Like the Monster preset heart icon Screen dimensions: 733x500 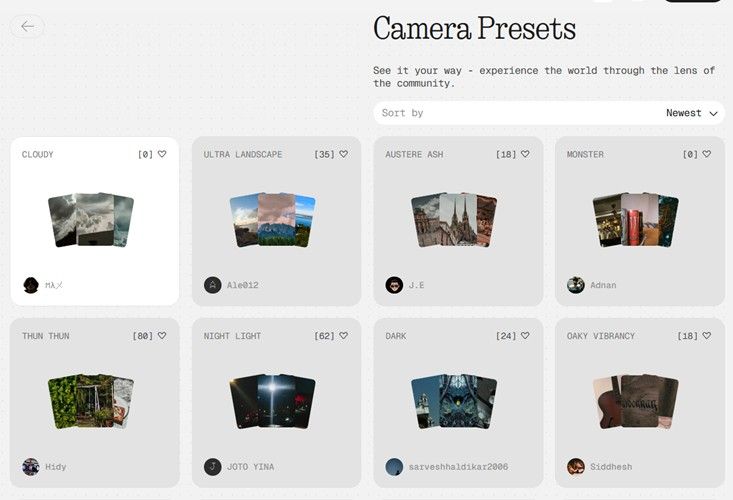706,154
